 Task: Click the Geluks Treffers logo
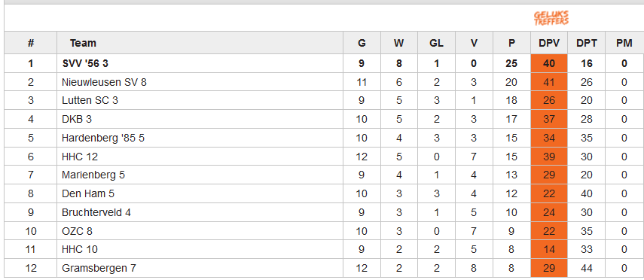click(x=551, y=18)
